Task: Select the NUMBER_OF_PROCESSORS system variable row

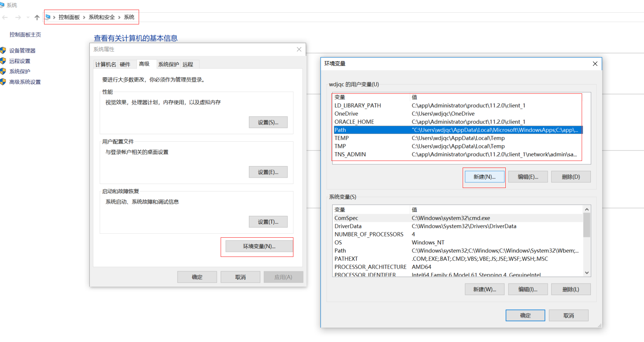Action: (x=458, y=234)
